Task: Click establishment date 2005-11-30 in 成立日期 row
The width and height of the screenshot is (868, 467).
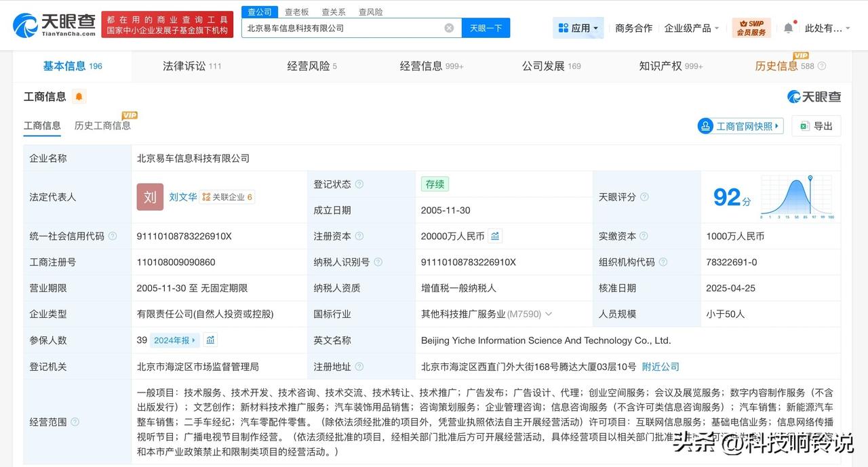Action: [446, 210]
